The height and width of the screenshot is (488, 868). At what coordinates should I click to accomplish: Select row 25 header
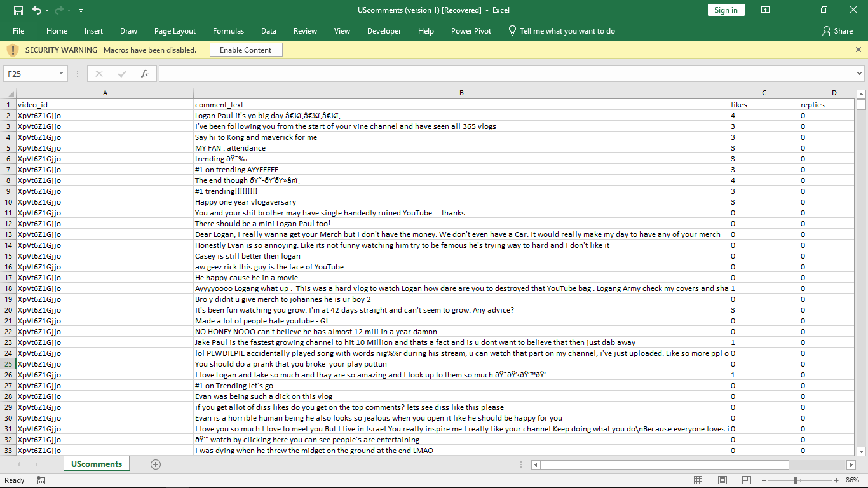tap(8, 364)
